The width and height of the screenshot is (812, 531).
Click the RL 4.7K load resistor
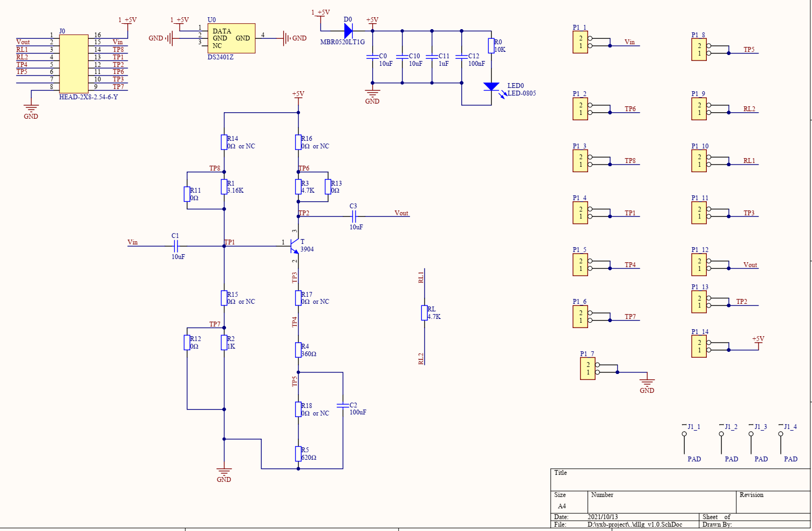click(x=425, y=313)
